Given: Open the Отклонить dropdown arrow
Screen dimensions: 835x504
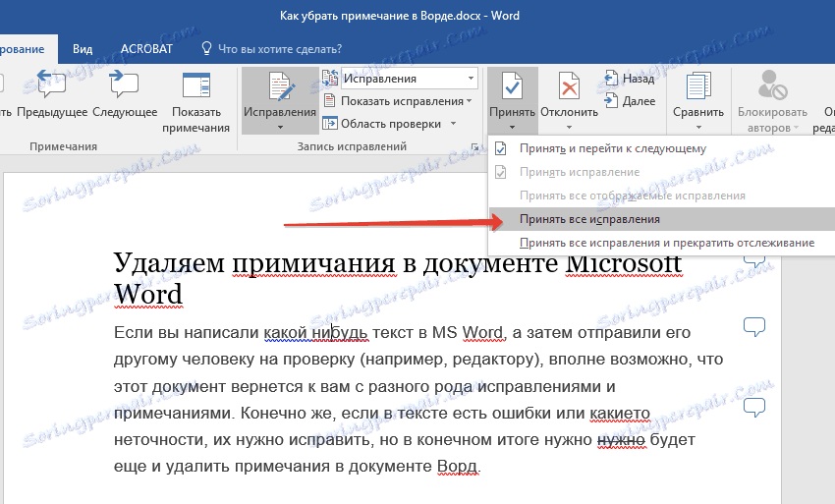Looking at the screenshot, I should pyautogui.click(x=569, y=128).
